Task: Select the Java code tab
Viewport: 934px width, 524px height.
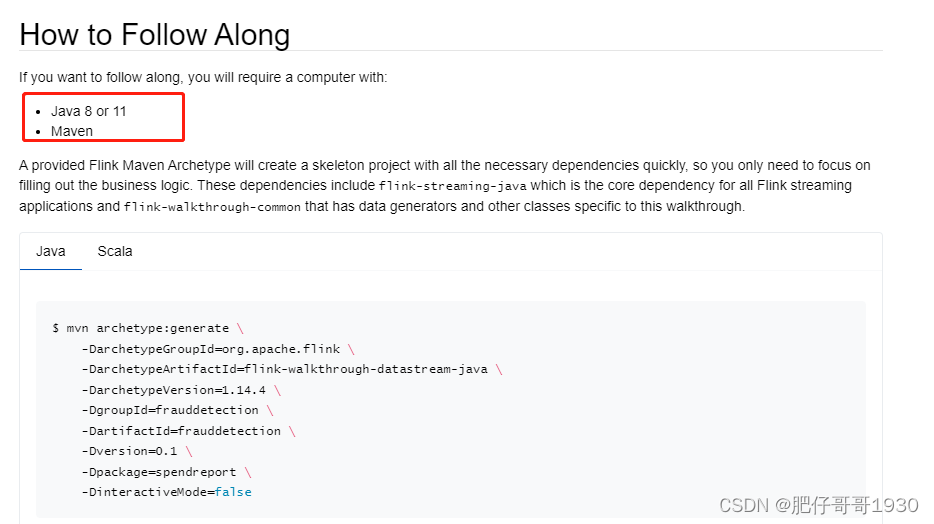Action: (51, 251)
